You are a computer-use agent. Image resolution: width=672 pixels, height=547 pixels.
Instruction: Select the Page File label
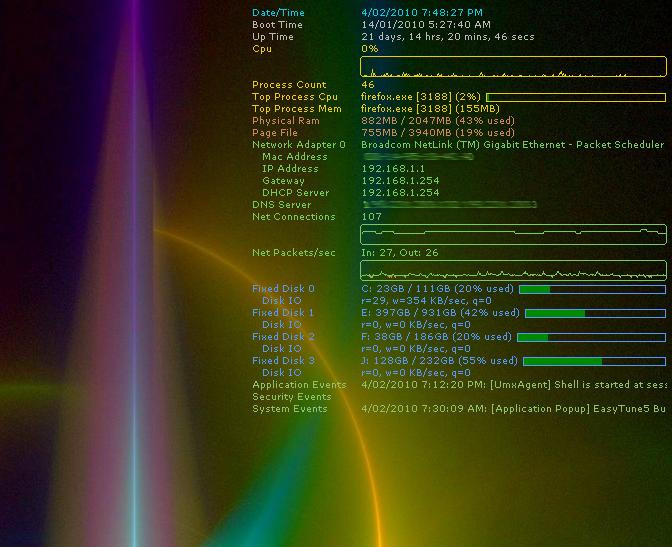pos(275,133)
